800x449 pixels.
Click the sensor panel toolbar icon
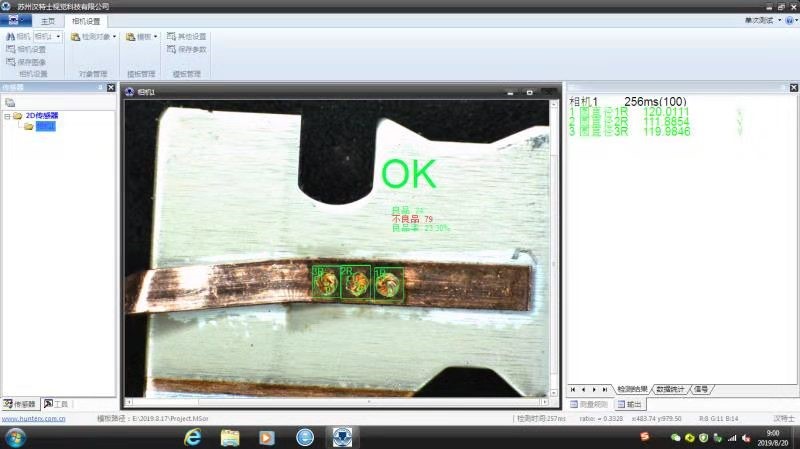tap(10, 102)
